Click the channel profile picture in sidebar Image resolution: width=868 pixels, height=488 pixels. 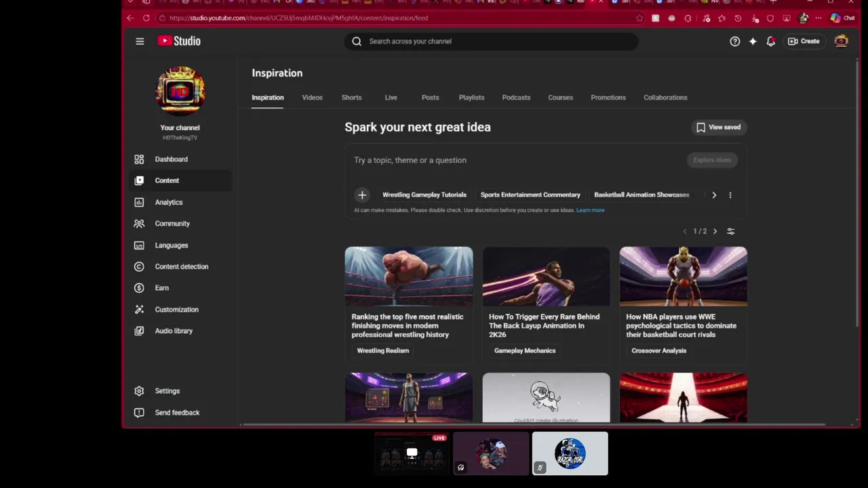[180, 91]
